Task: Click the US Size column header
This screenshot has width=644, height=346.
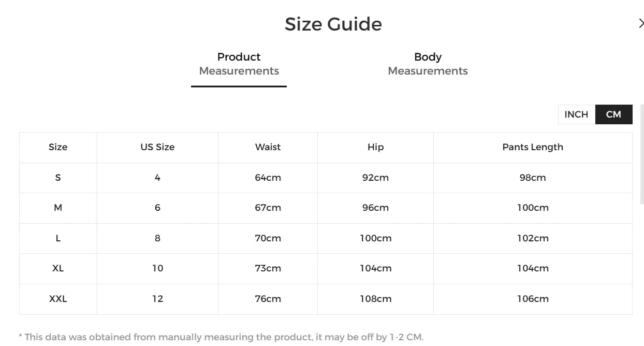Action: point(157,147)
